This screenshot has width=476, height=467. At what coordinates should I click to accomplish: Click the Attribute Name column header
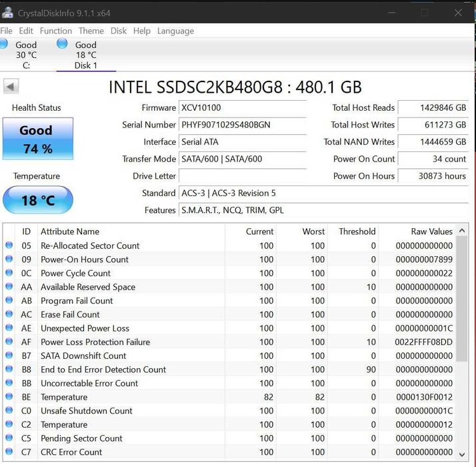131,231
